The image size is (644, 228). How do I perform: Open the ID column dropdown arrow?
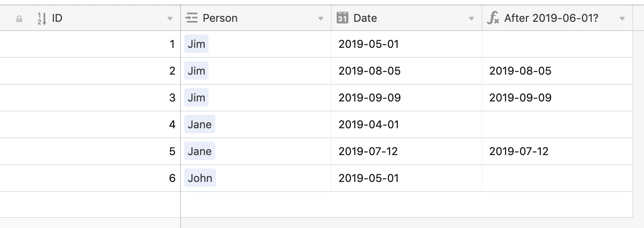click(170, 19)
